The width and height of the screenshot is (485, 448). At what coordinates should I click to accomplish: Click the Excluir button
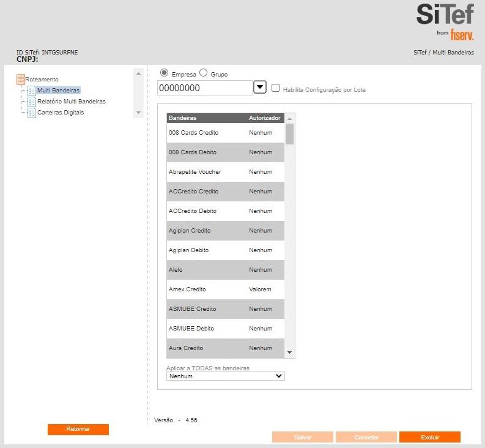click(429, 437)
